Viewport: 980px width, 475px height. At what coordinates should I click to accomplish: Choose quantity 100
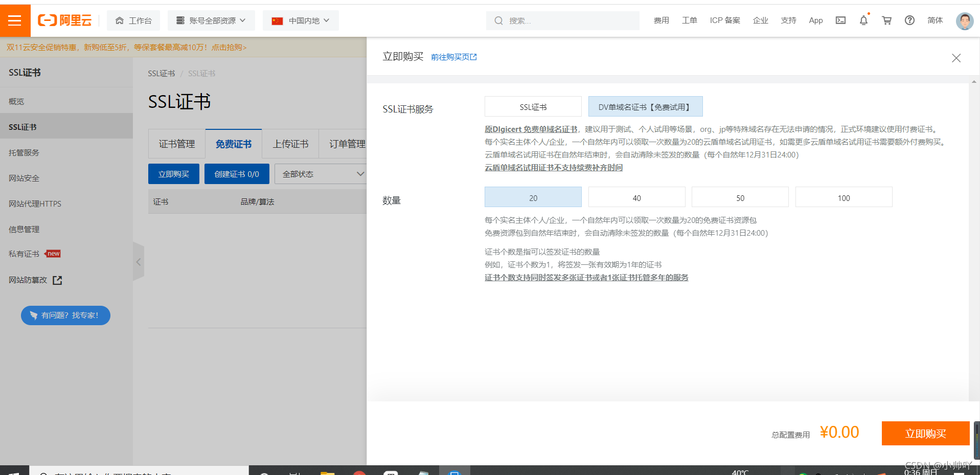click(844, 197)
